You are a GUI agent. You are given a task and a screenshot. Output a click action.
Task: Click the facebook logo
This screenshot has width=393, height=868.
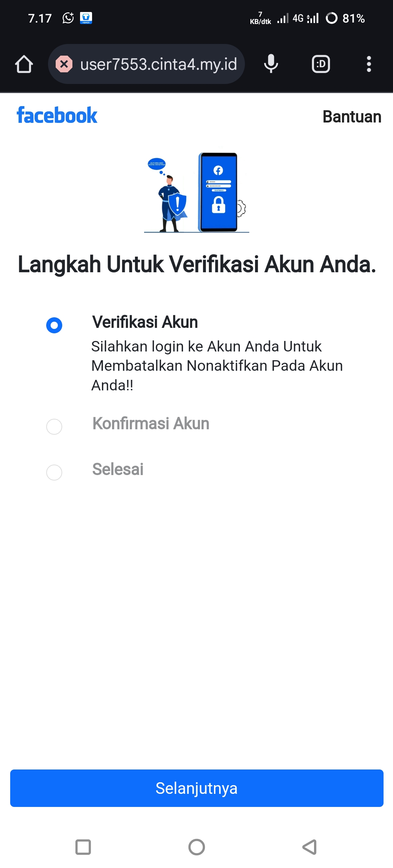coord(57,116)
